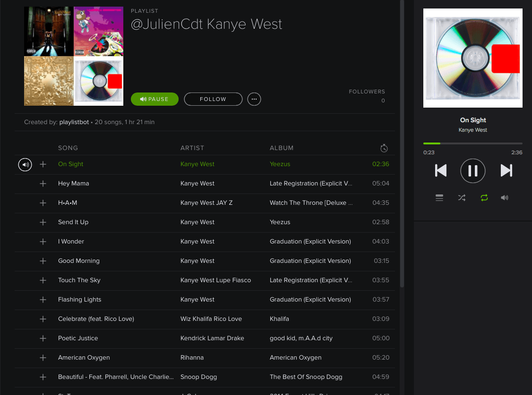Add Flashing Lights with its plus icon
532x395 pixels.
pos(43,300)
